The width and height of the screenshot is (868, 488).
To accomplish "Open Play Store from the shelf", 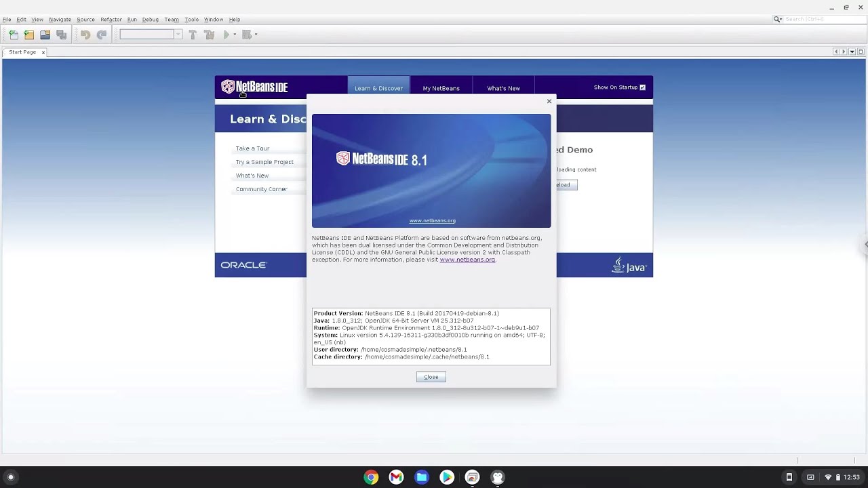I will tap(447, 477).
